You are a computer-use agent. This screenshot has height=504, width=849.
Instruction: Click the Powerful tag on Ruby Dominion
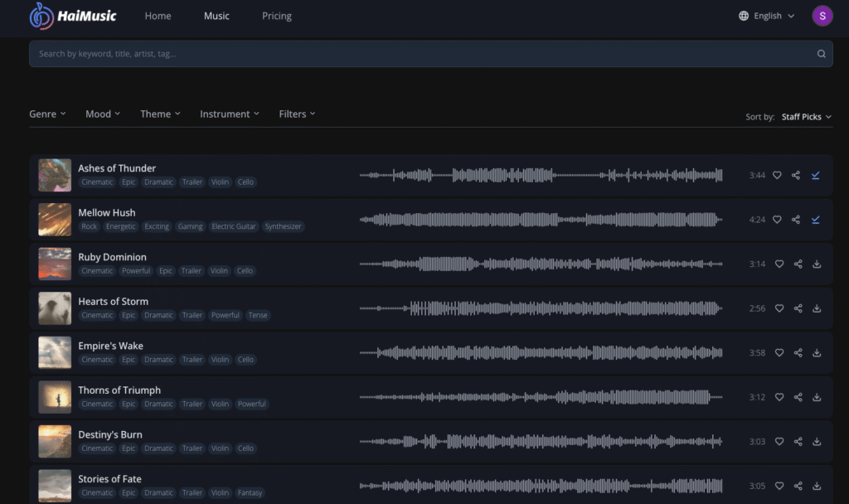pyautogui.click(x=136, y=271)
